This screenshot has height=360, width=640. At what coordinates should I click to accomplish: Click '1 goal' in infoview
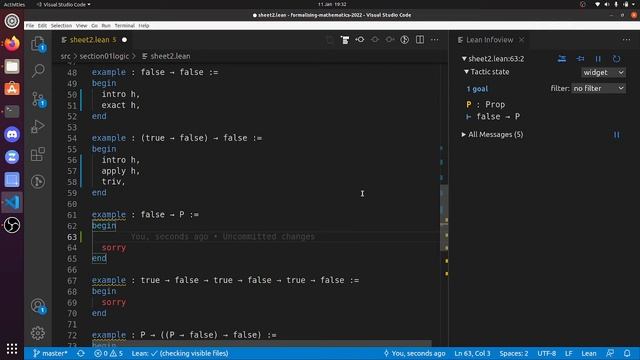pos(477,89)
